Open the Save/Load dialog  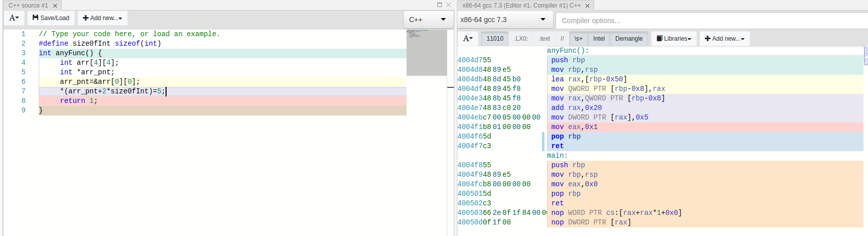click(51, 18)
